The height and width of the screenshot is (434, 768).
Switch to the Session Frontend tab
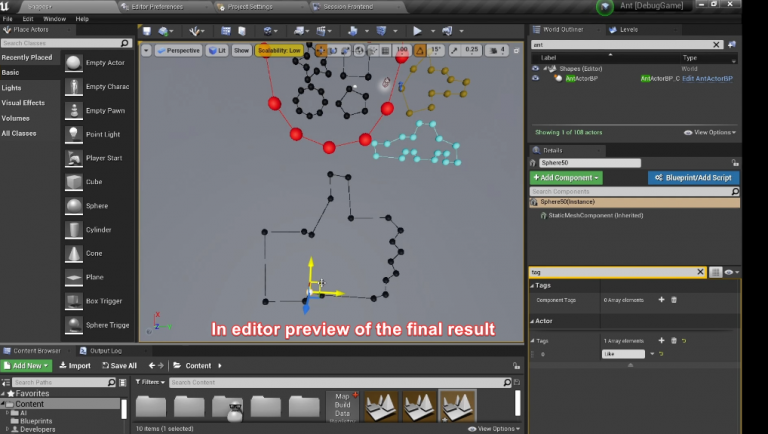pyautogui.click(x=348, y=7)
